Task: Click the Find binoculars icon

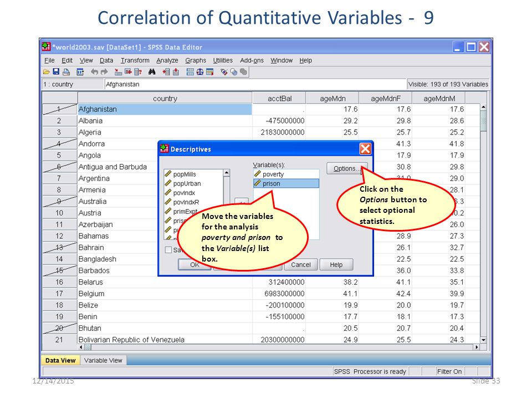Action: (152, 72)
